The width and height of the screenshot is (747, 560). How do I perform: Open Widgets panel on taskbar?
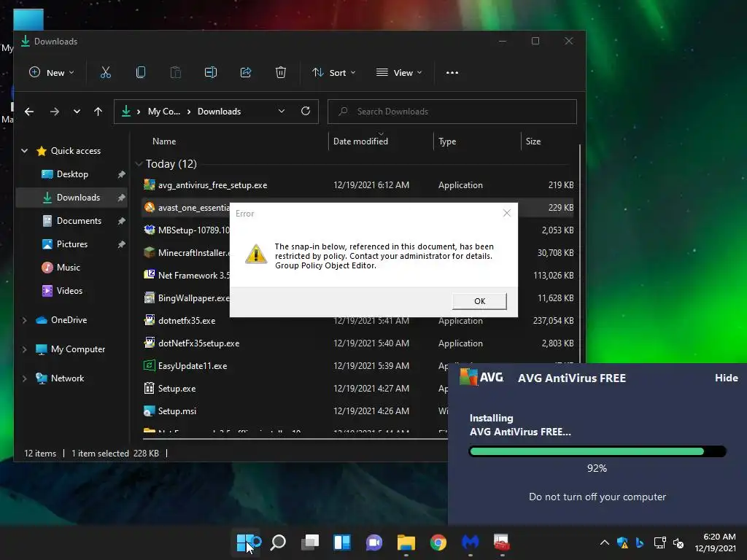pyautogui.click(x=342, y=542)
